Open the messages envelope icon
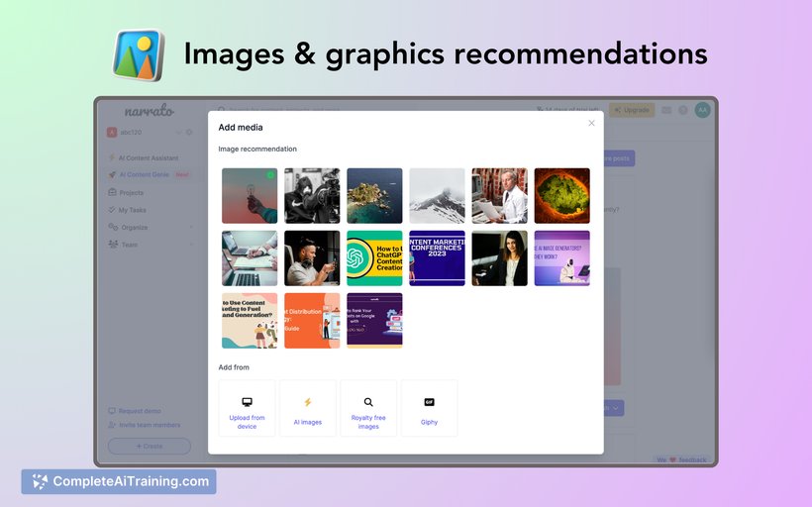 (666, 110)
